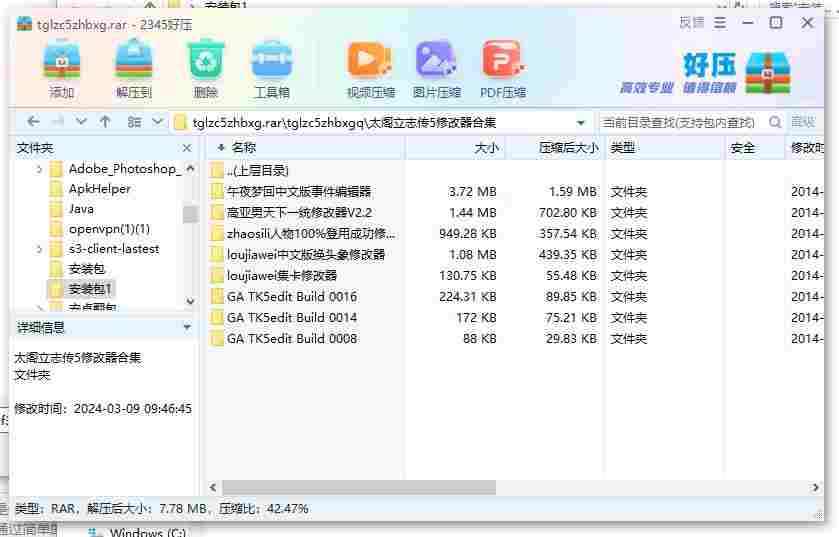Open navigation history dropdown arrow
Image resolution: width=839 pixels, height=537 pixels.
(x=81, y=122)
